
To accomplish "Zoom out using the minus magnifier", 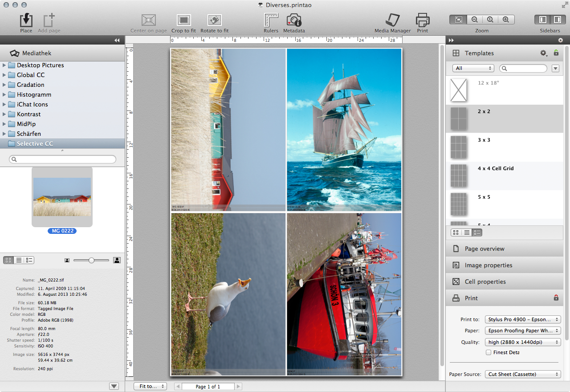I will point(475,20).
